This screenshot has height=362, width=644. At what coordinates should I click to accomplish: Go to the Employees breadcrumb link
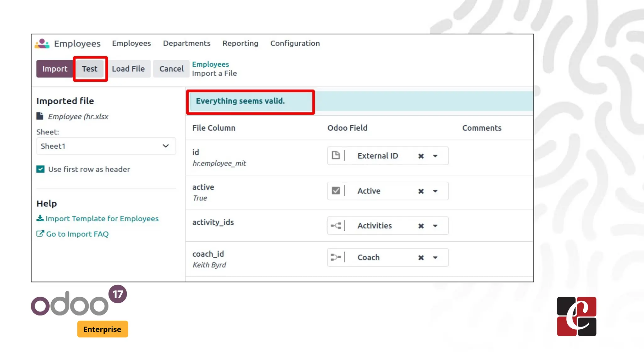(210, 64)
